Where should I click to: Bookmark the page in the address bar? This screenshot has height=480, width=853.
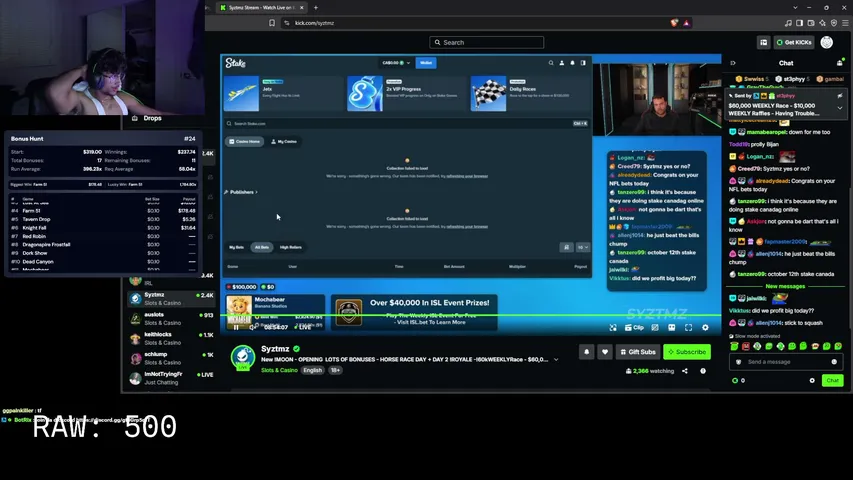tap(271, 23)
